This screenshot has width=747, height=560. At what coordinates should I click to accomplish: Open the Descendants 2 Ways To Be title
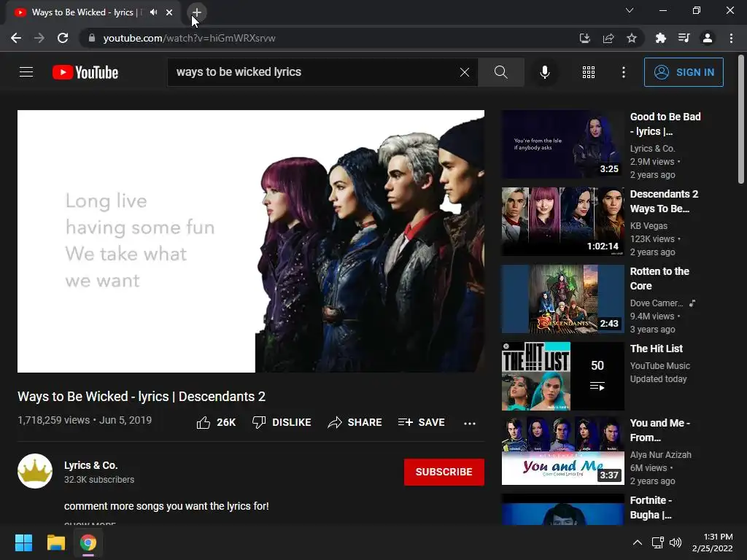point(664,201)
